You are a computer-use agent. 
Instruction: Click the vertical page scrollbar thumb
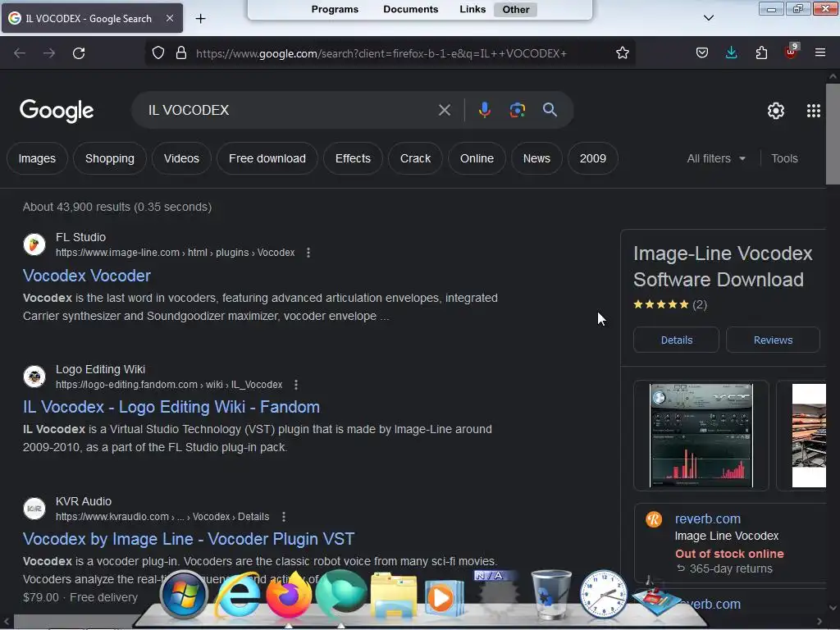click(x=833, y=134)
